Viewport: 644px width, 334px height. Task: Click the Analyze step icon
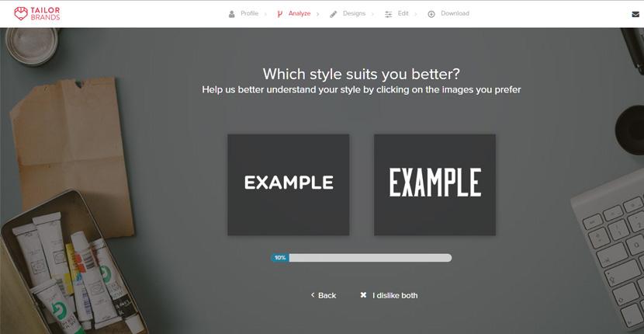click(279, 14)
